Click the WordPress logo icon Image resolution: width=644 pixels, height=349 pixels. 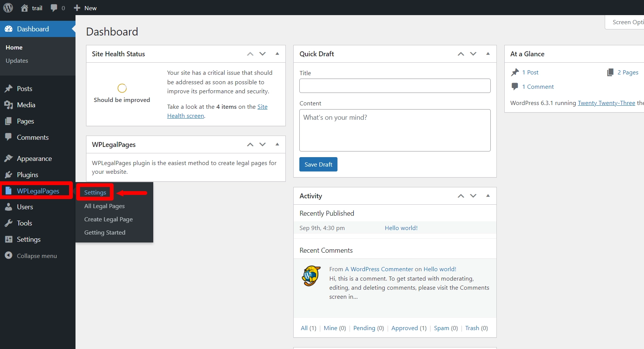pyautogui.click(x=8, y=8)
